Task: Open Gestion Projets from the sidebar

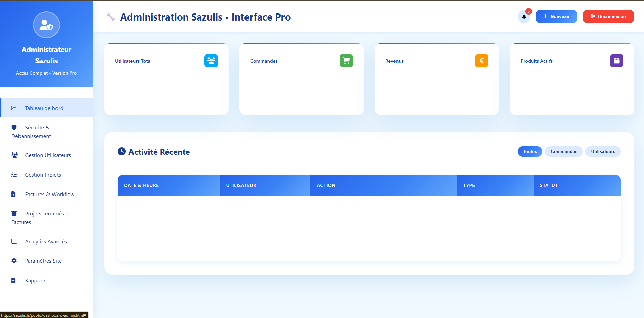Action: point(43,175)
